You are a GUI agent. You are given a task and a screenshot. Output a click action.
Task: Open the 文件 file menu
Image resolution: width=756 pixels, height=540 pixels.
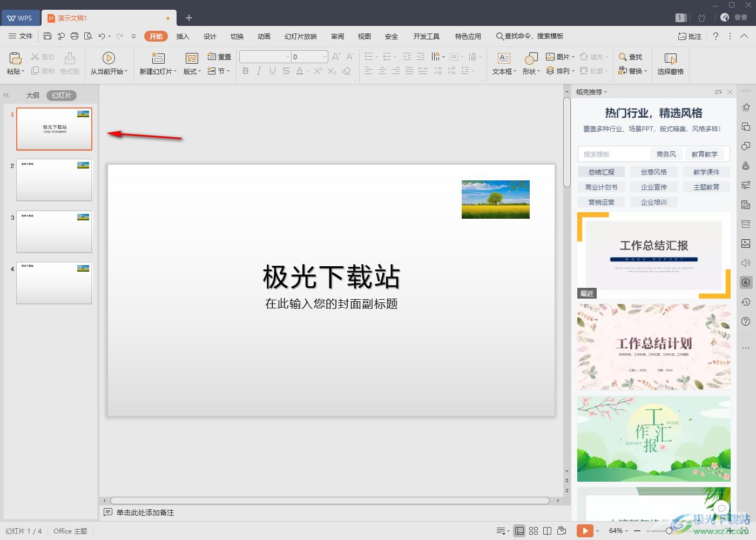coord(21,36)
